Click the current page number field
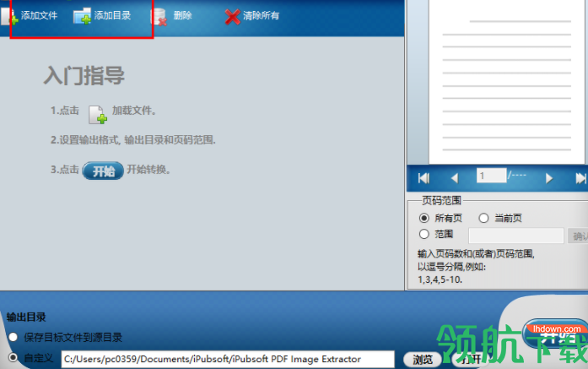This screenshot has height=369, width=588. 492,176
